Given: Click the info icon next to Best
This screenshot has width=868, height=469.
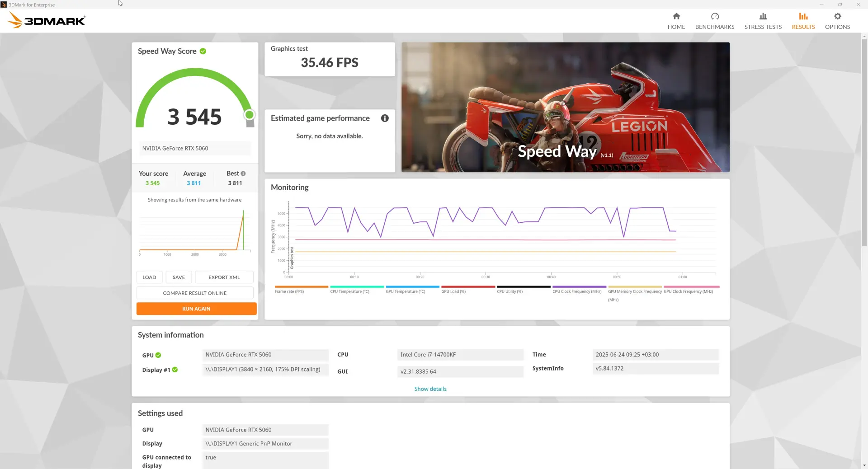Looking at the screenshot, I should 243,174.
